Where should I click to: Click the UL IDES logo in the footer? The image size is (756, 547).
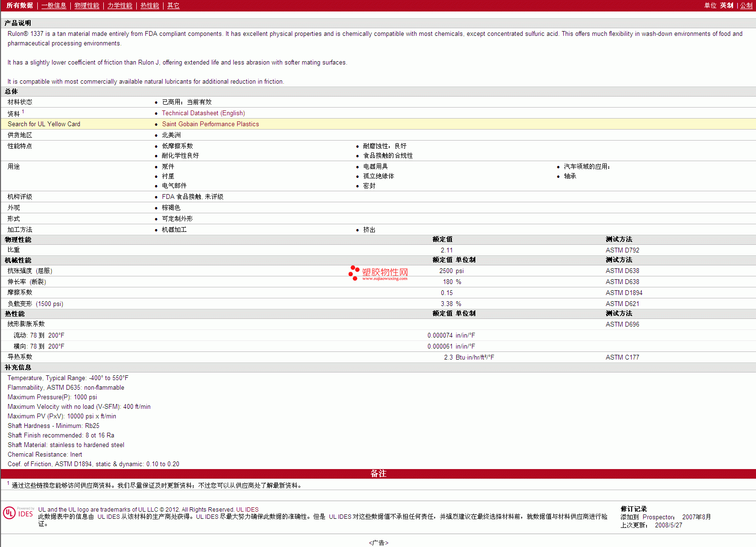[18, 513]
